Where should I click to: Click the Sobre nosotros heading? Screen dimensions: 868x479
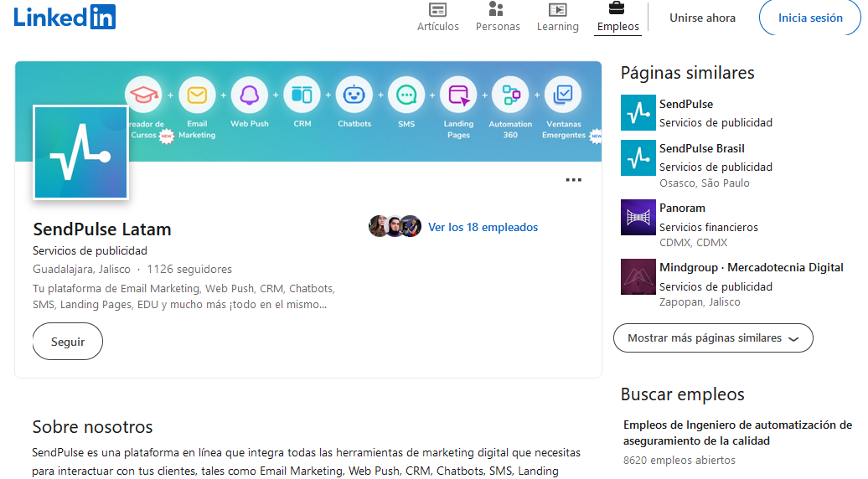[x=92, y=427]
